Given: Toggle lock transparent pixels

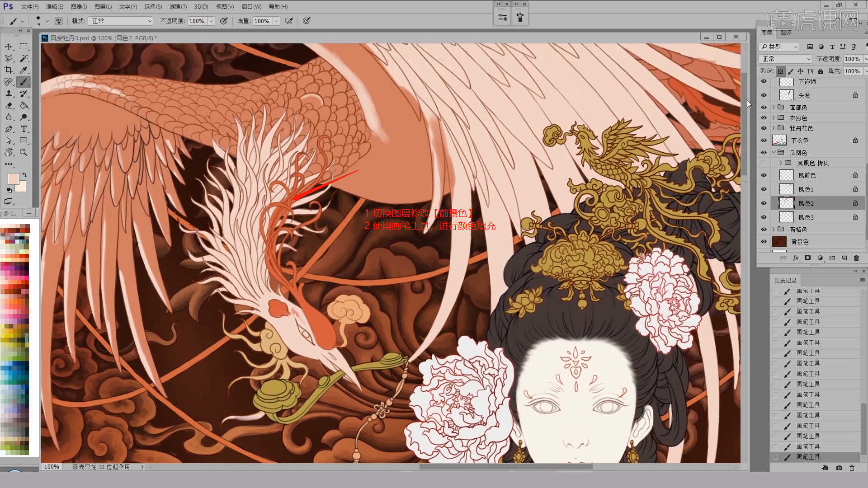Looking at the screenshot, I should point(781,71).
